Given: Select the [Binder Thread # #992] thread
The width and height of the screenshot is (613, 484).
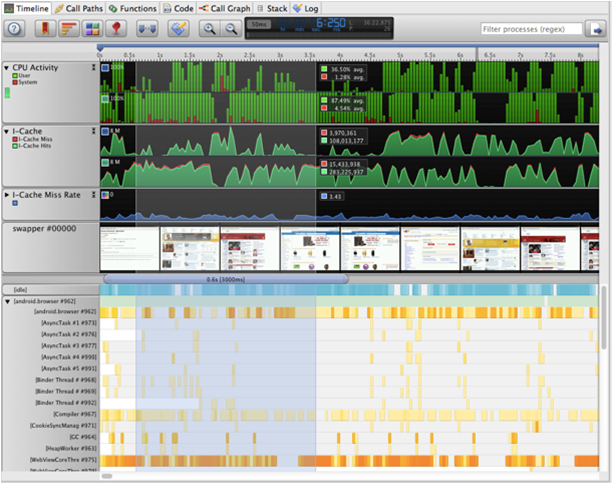Looking at the screenshot, I should click(x=66, y=403).
